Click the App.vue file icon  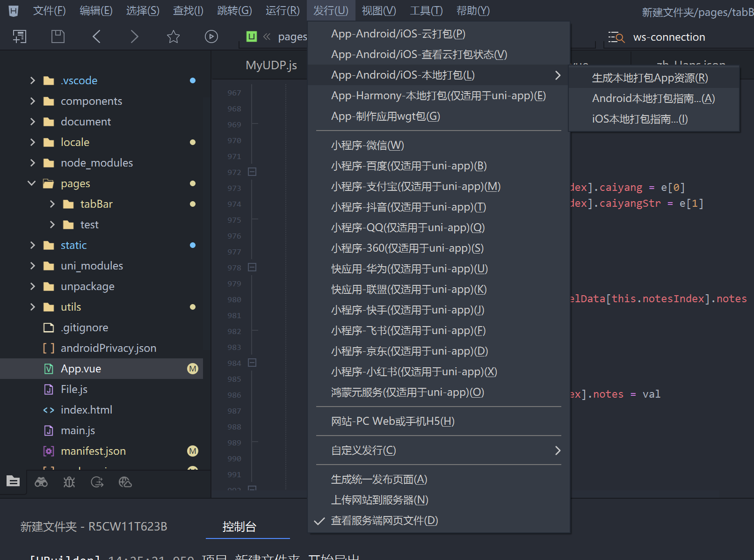pyautogui.click(x=49, y=369)
